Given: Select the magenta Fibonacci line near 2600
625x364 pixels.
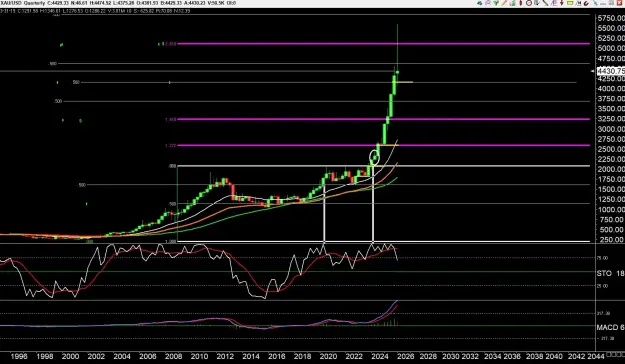Looking at the screenshot, I should click(383, 145).
